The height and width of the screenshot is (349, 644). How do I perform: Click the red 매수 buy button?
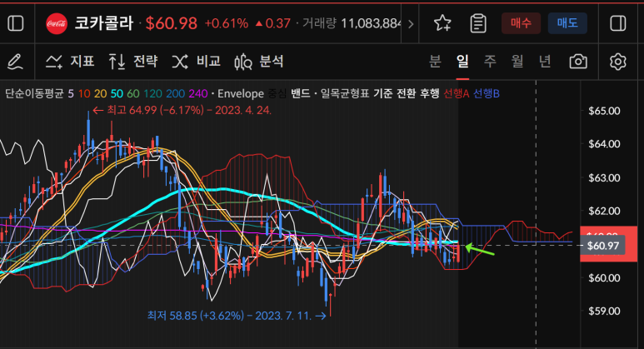(521, 23)
